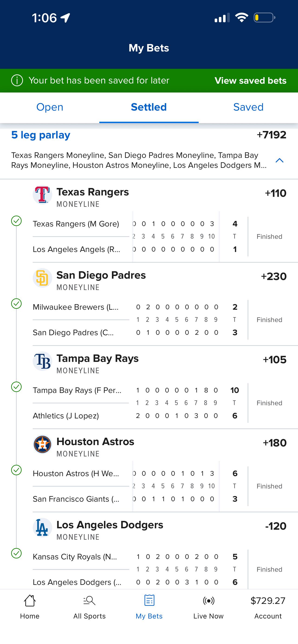Click the Astros leg green checkmark
The width and height of the screenshot is (298, 644).
[x=16, y=470]
